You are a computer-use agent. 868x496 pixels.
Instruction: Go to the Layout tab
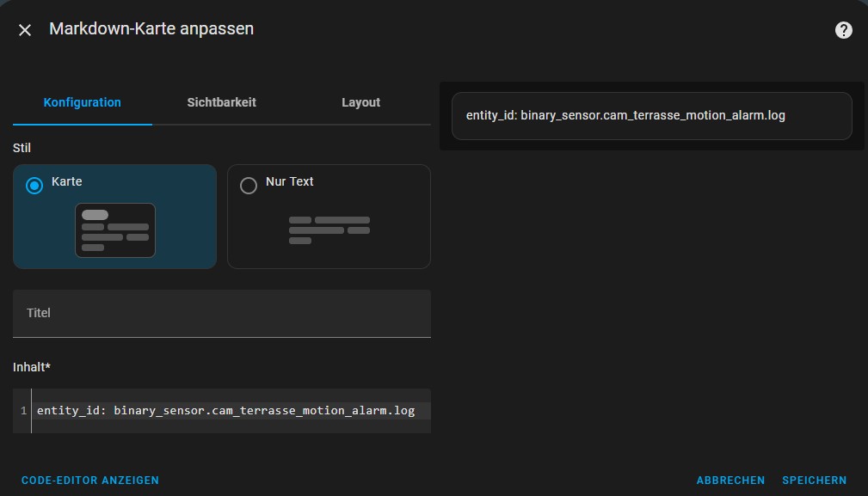click(360, 102)
